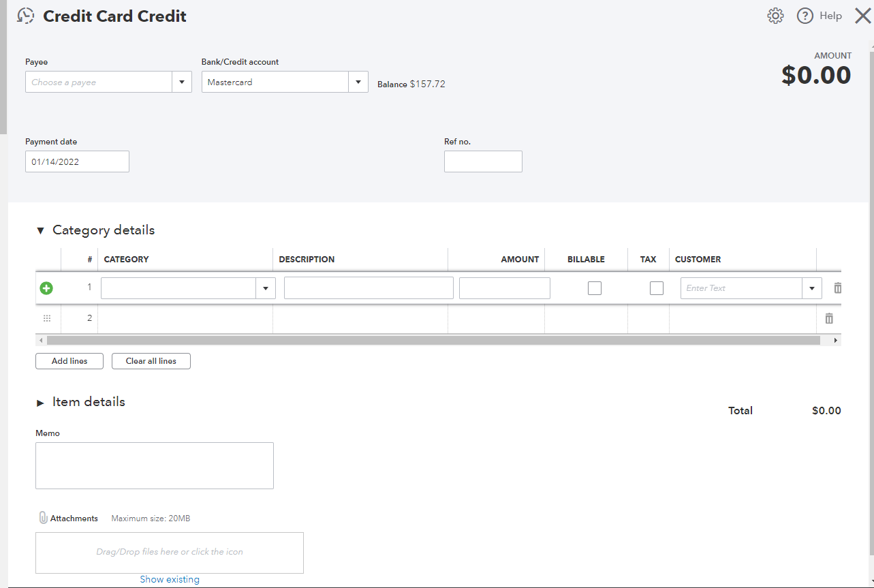Click the drag handle on line 2
Screen dimensions: 874x588
point(46,318)
